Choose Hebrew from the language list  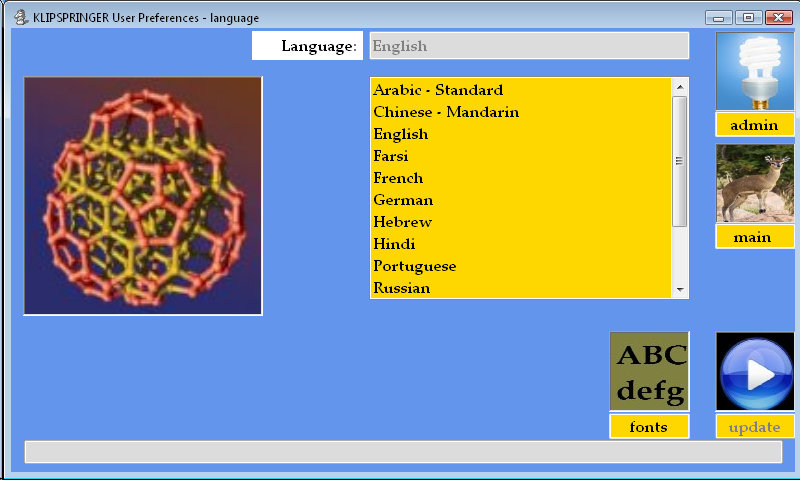click(401, 222)
